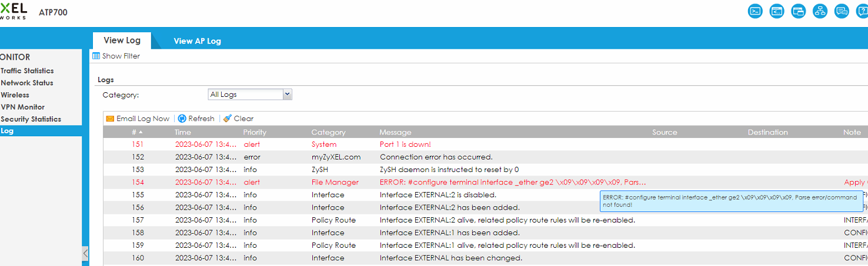Viewport: 868px width, 266px height.
Task: Click the Clear brush icon
Action: click(228, 119)
